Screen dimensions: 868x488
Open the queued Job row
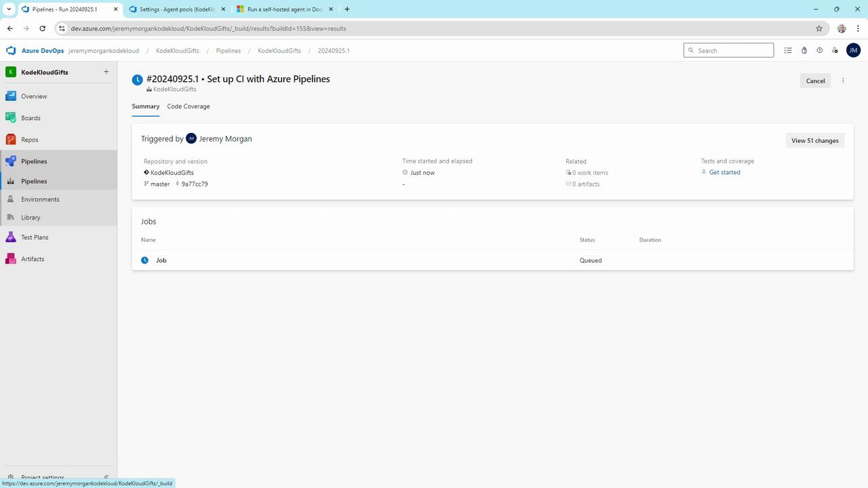(492, 260)
